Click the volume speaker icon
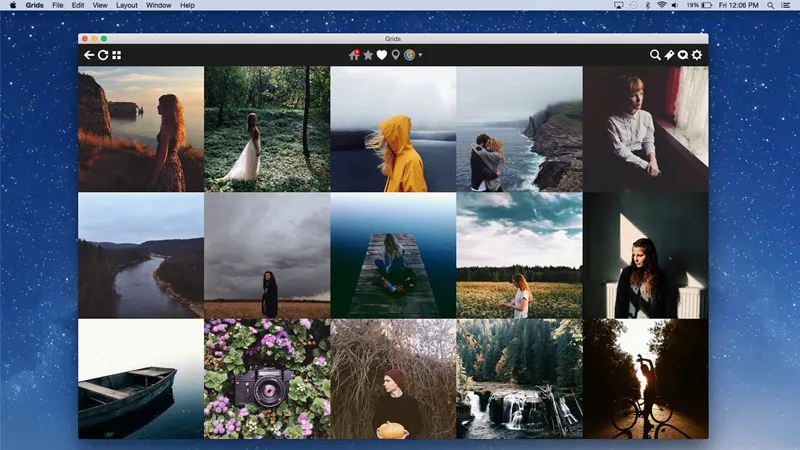Viewport: 800px width, 450px height. [x=675, y=5]
